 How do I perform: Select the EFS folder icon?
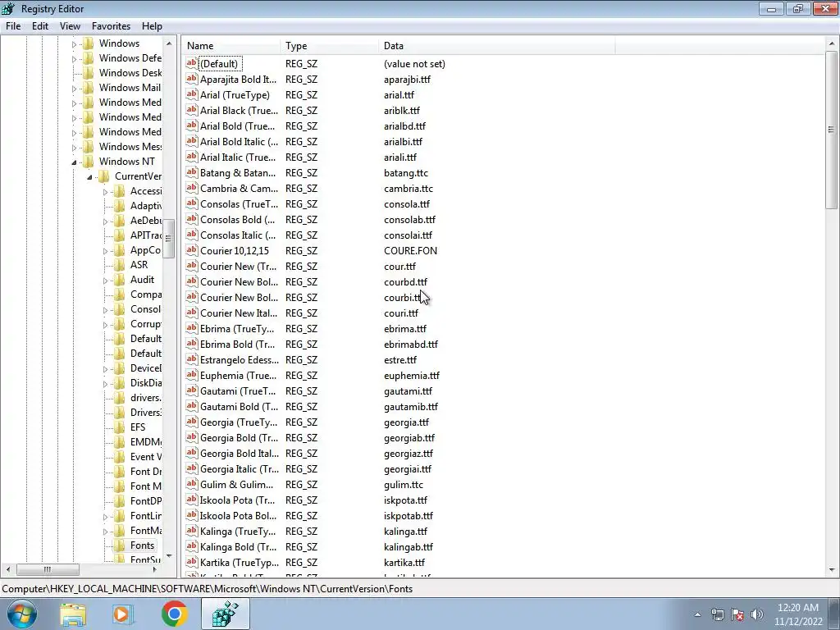coord(120,427)
